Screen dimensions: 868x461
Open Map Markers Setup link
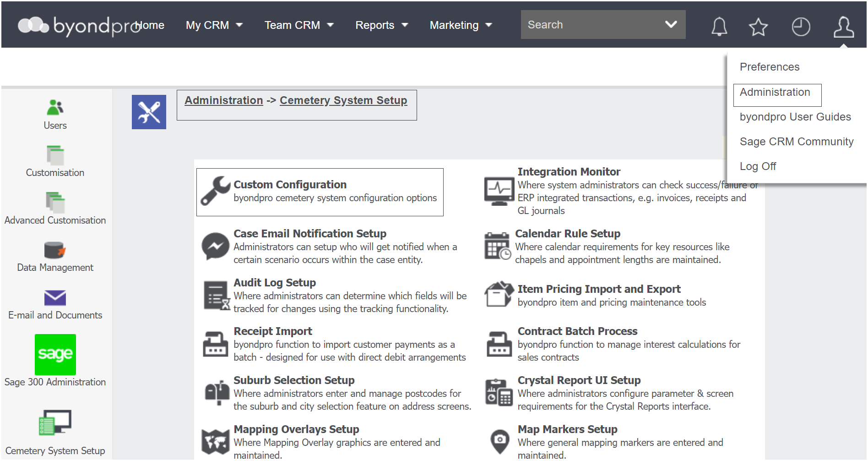point(567,429)
